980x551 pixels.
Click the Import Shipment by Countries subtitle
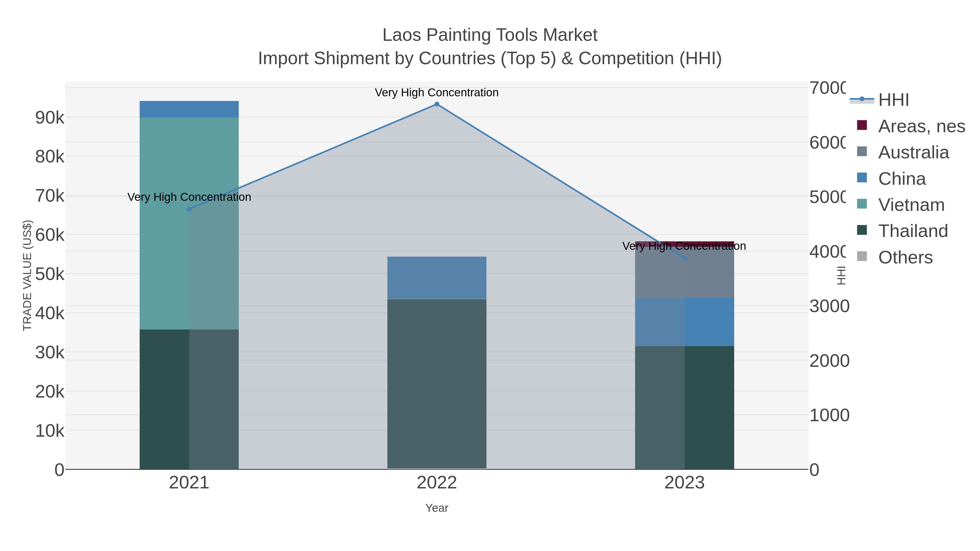point(490,59)
